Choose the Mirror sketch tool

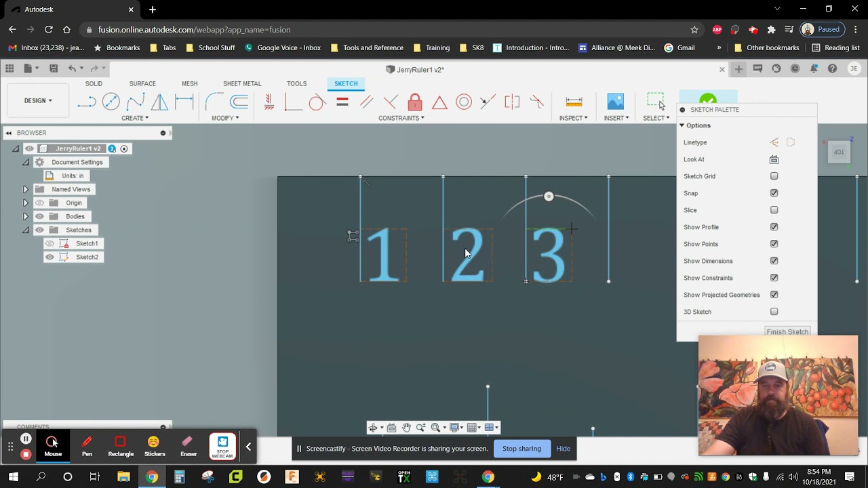coord(160,102)
